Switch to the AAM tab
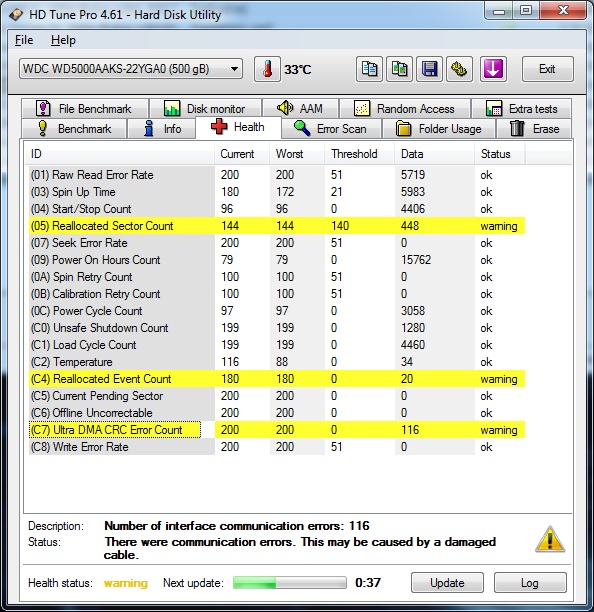 (x=300, y=109)
